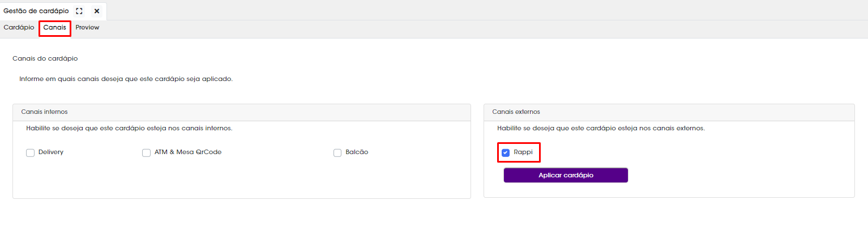Go to the Preview tab
This screenshot has height=251, width=868.
pos(87,28)
